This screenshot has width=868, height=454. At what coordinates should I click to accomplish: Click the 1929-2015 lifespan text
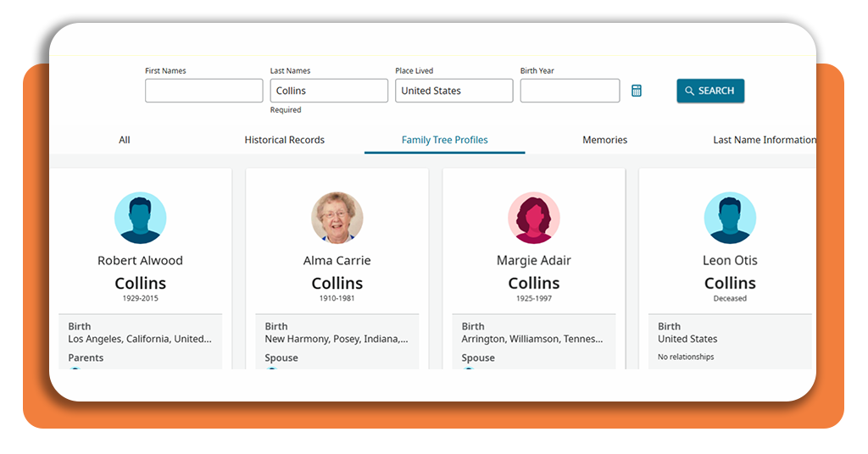[x=140, y=298]
